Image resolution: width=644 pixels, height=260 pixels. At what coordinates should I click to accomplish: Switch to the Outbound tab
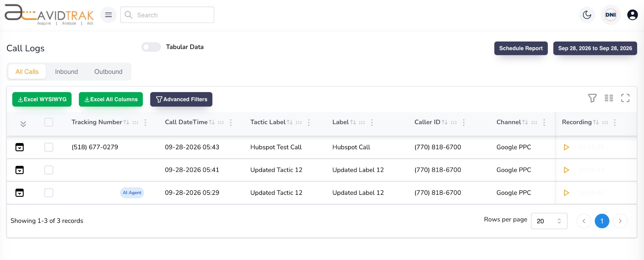[x=108, y=72]
